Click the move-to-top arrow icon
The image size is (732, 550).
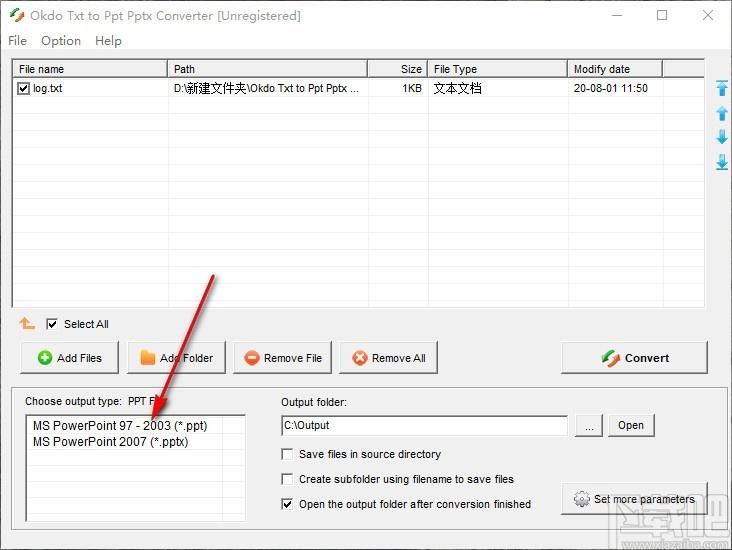(722, 88)
